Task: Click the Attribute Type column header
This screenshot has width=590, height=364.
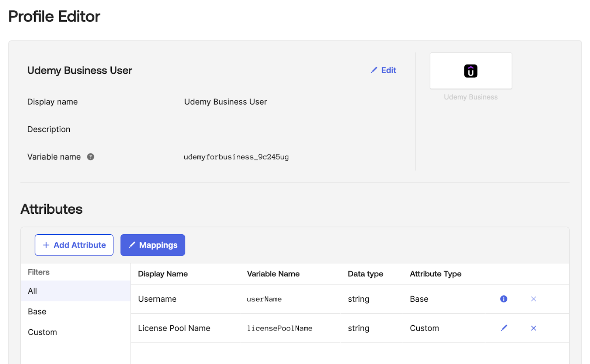Action: point(435,274)
